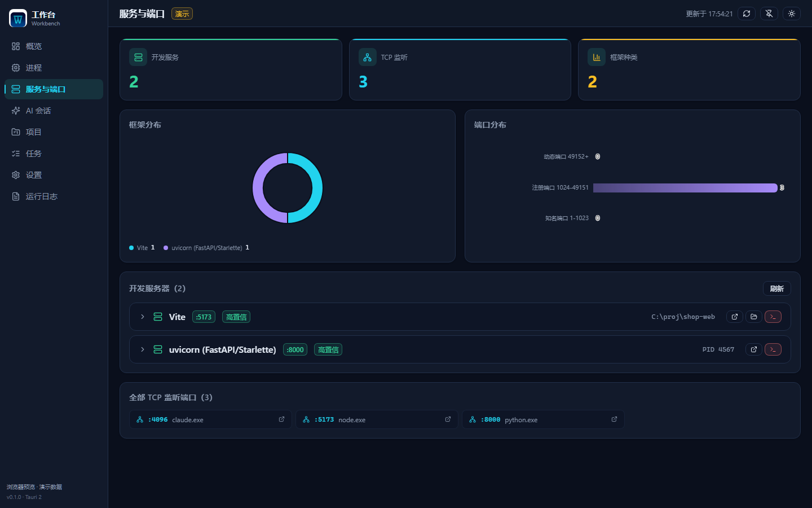
Task: Click the Vite legend entry
Action: [x=142, y=248]
